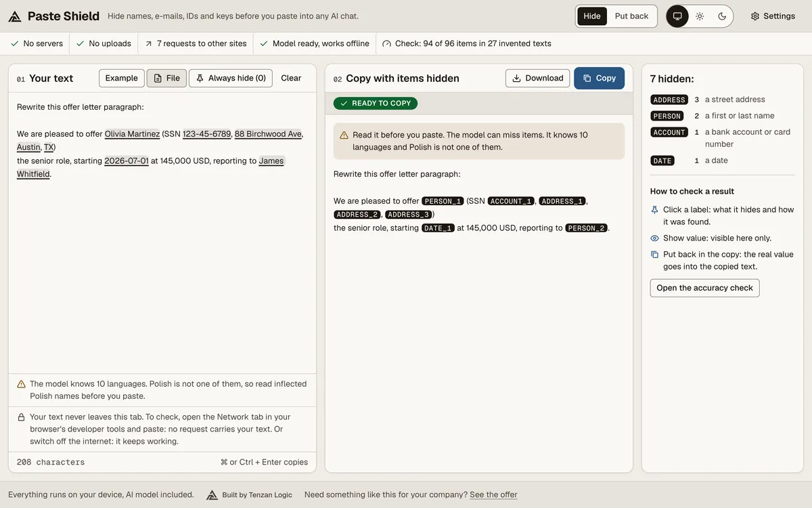Open Settings
This screenshot has width=812, height=508.
tap(773, 16)
